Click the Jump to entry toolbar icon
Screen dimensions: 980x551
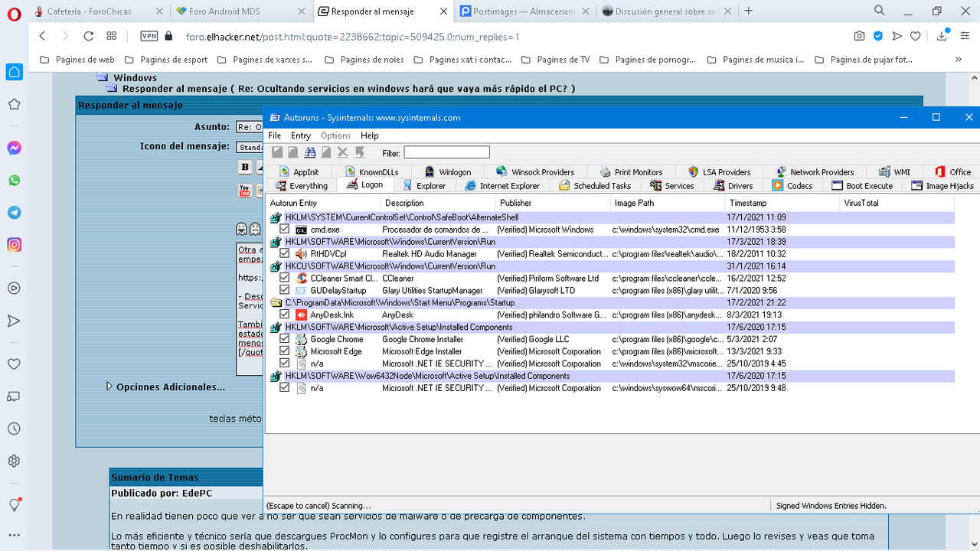coord(359,152)
